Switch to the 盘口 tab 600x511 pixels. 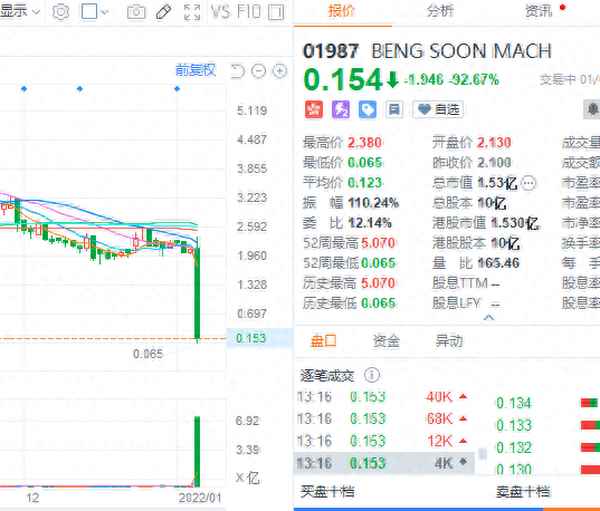point(323,341)
